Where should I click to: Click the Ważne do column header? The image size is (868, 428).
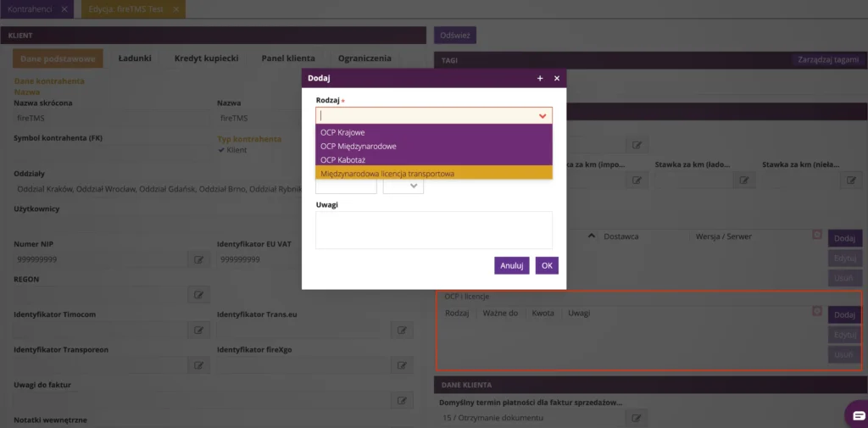pyautogui.click(x=500, y=313)
